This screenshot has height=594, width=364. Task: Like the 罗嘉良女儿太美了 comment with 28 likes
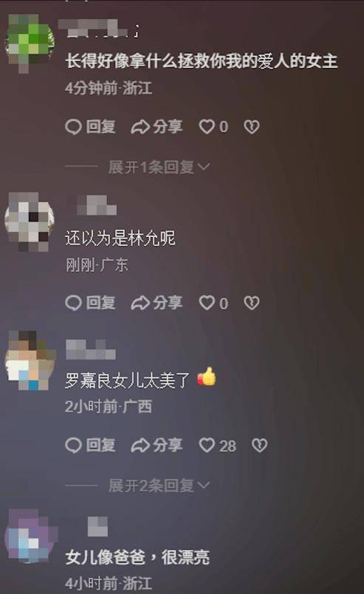tap(217, 445)
